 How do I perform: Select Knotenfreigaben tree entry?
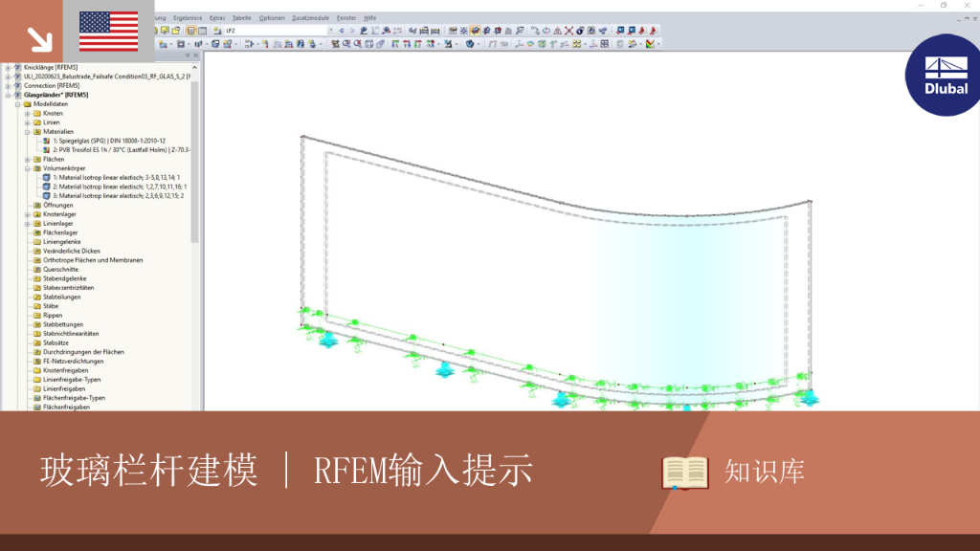point(66,370)
